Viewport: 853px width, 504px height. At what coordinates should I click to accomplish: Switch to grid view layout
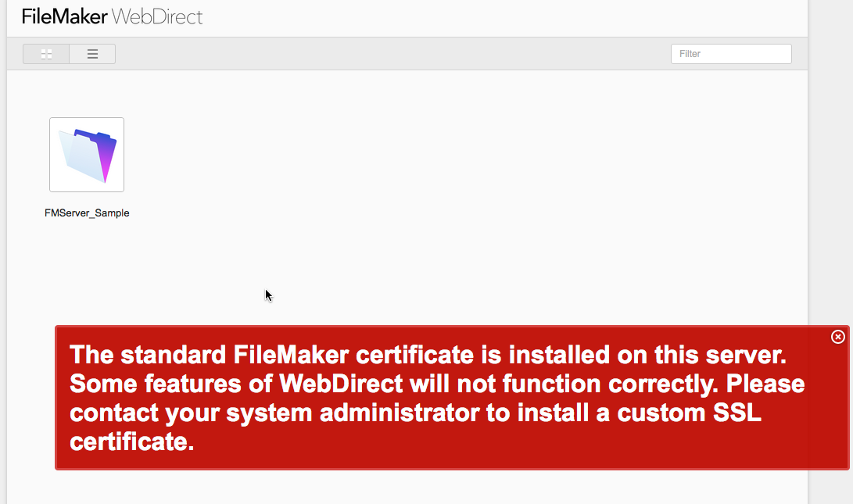tap(46, 54)
